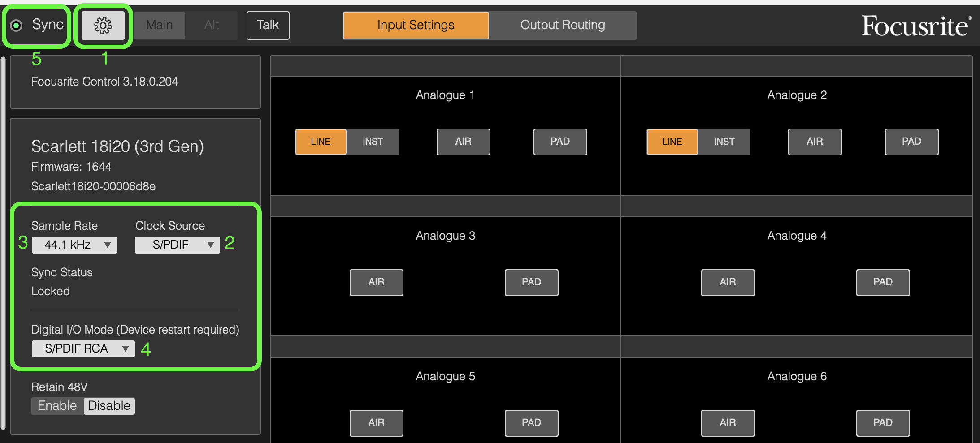Switch to the Input Settings tab
980x443 pixels.
[416, 25]
